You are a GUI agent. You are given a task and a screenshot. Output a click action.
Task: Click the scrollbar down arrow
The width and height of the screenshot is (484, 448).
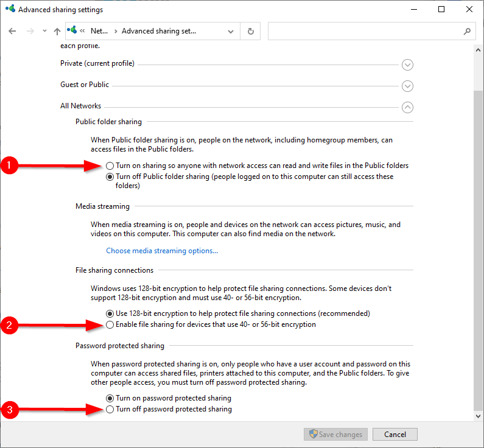coord(478,416)
